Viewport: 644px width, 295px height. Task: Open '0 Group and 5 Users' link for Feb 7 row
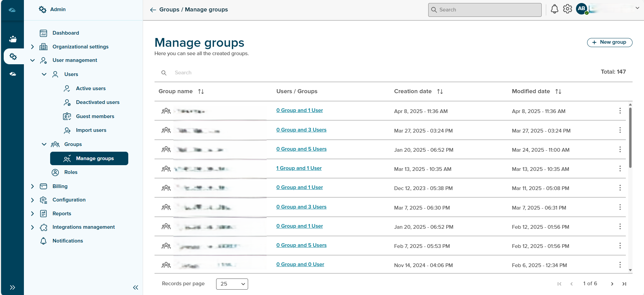[301, 245]
